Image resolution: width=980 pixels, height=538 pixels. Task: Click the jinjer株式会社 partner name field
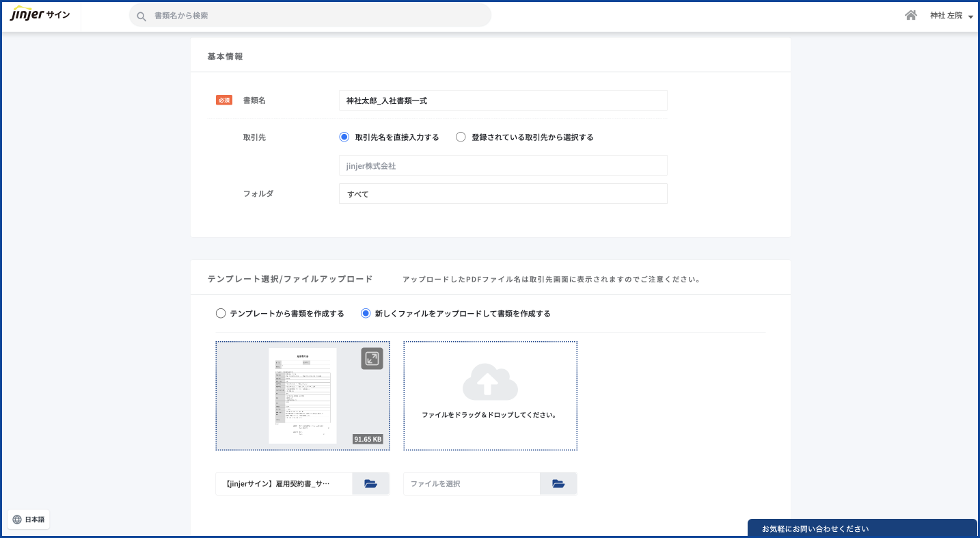pos(502,166)
